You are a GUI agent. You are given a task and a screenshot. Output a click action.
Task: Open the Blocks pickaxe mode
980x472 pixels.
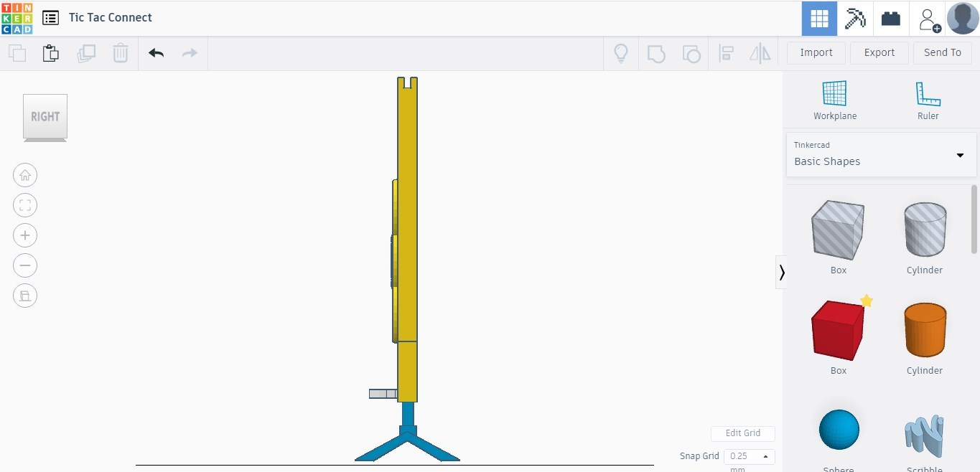(x=855, y=19)
